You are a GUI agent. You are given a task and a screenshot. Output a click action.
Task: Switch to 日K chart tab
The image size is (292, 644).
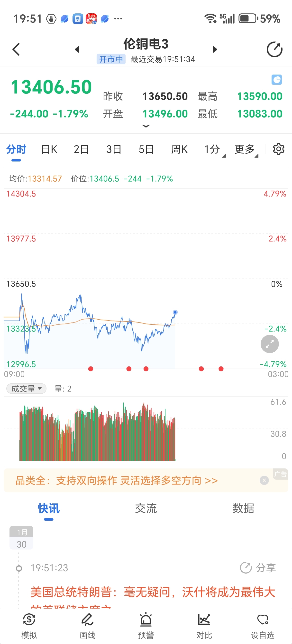(x=49, y=150)
